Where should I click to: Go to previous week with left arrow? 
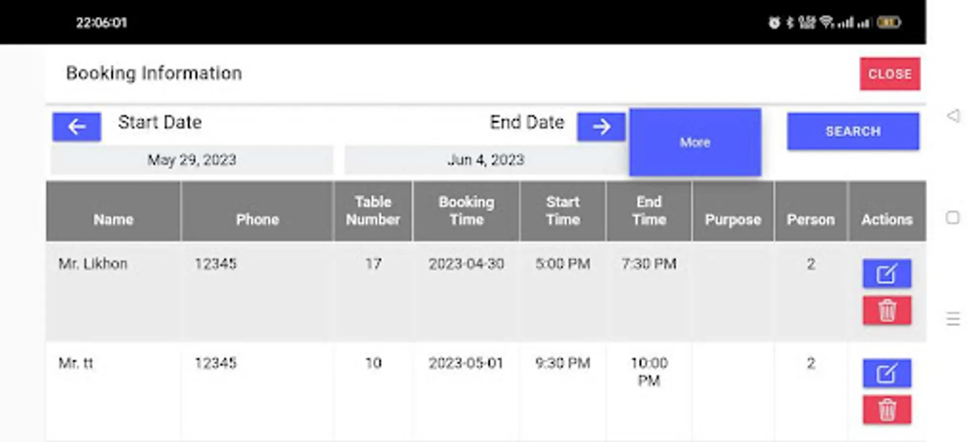(77, 127)
